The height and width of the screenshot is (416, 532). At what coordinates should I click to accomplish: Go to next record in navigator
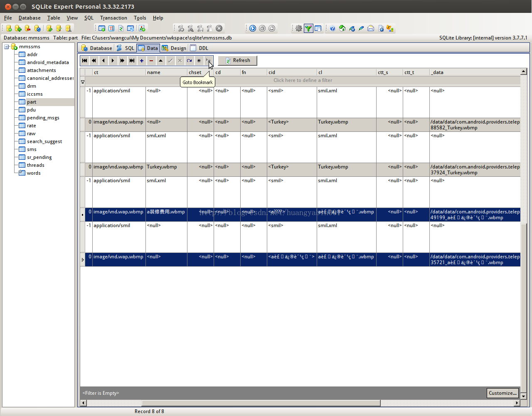pos(113,61)
